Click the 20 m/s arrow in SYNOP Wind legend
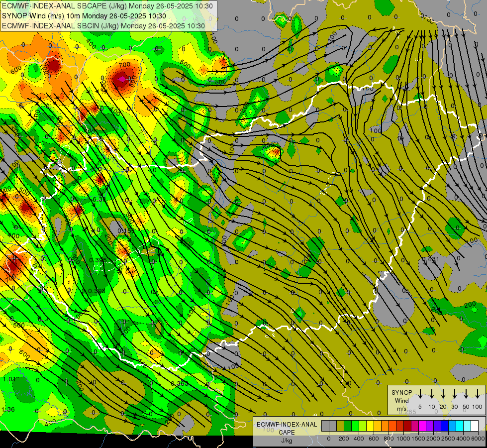487x448 pixels. pyautogui.click(x=443, y=394)
